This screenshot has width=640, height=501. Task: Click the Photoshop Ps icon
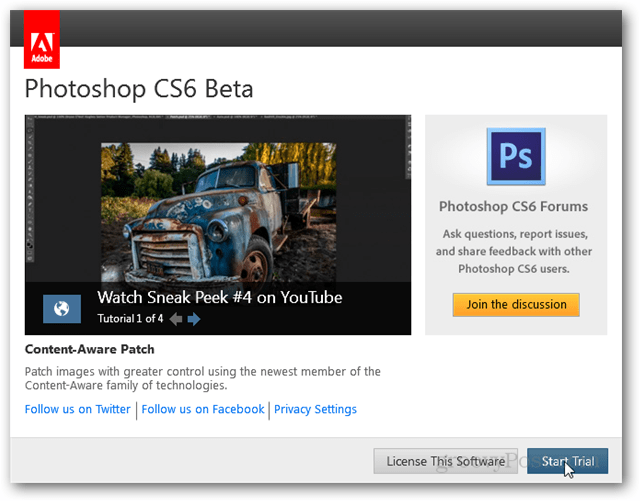514,156
